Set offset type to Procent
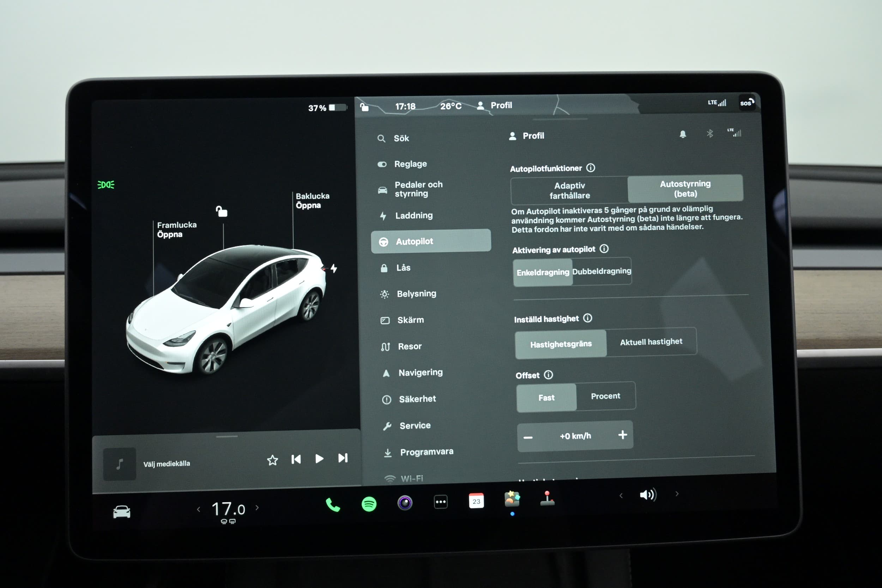882x588 pixels. pos(605,396)
